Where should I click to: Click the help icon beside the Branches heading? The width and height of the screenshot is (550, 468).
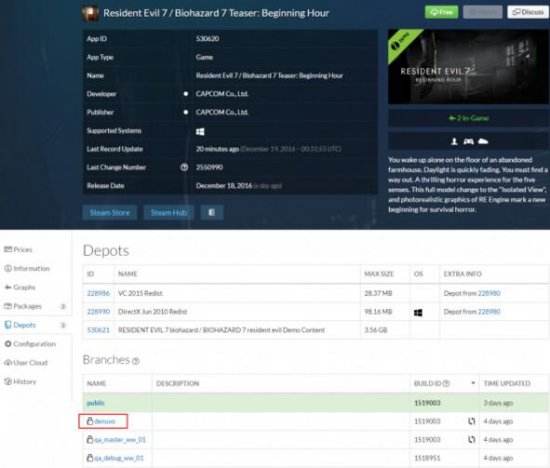[x=136, y=361]
